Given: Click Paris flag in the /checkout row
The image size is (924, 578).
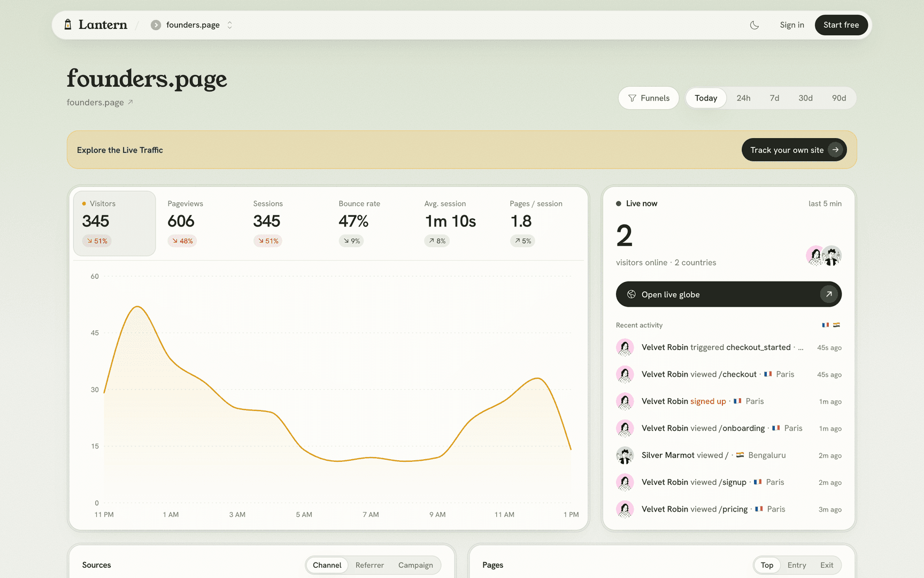Looking at the screenshot, I should coord(768,374).
